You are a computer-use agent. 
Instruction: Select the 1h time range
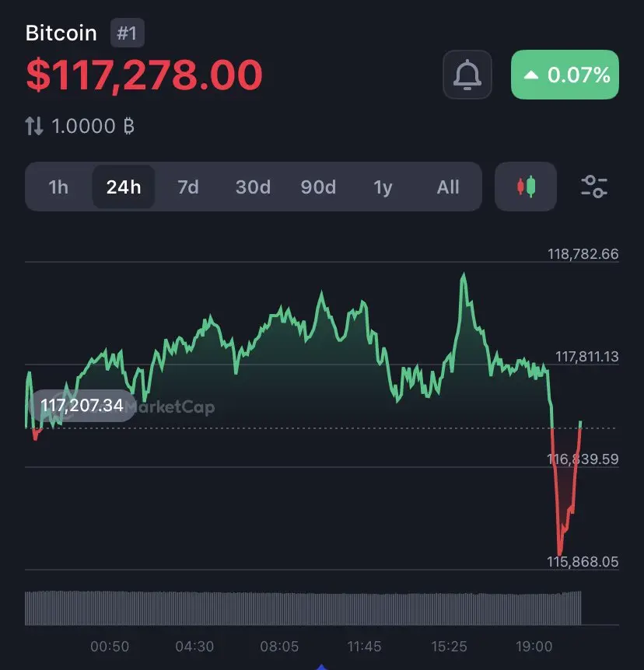[x=58, y=187]
